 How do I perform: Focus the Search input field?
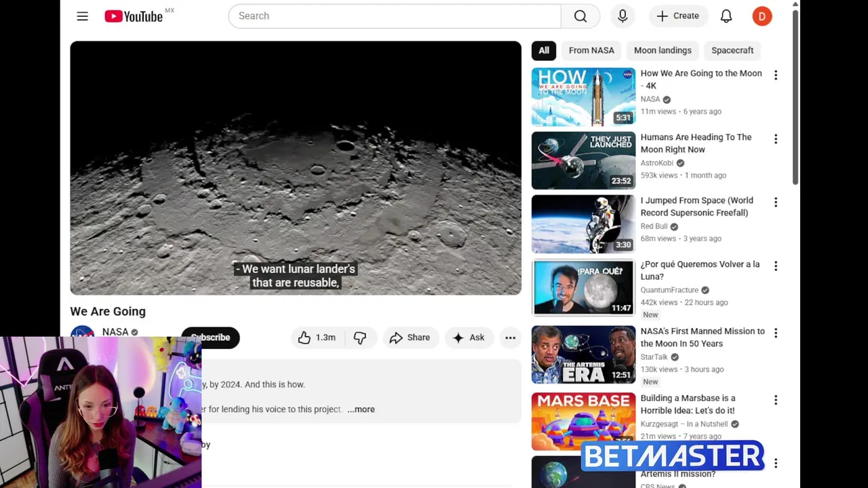click(395, 16)
